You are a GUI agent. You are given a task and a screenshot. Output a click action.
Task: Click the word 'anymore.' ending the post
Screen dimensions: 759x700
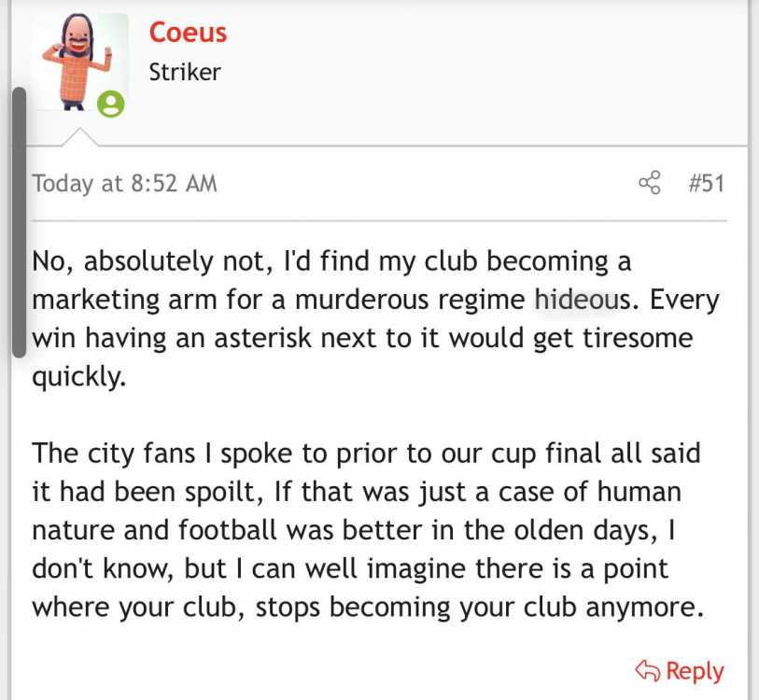click(645, 608)
